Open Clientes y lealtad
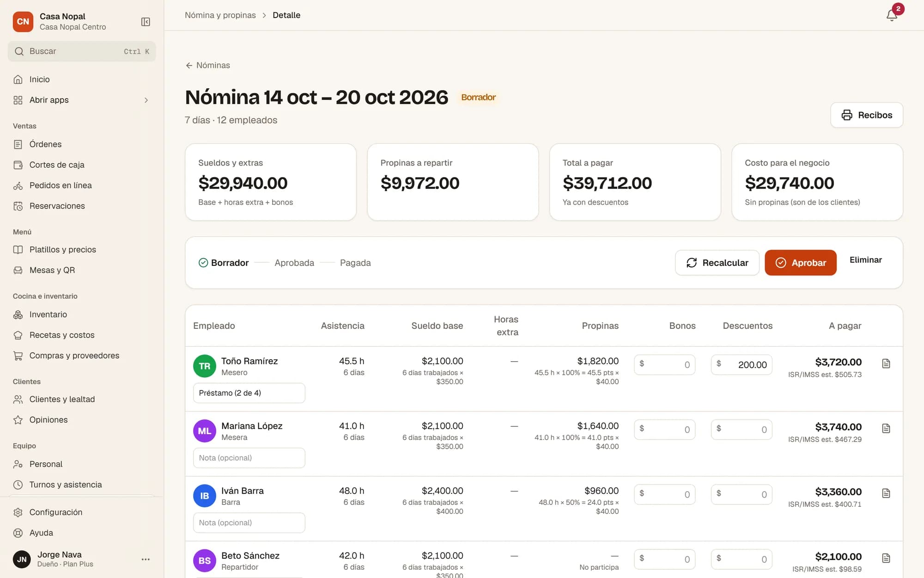The image size is (924, 578). click(82, 399)
